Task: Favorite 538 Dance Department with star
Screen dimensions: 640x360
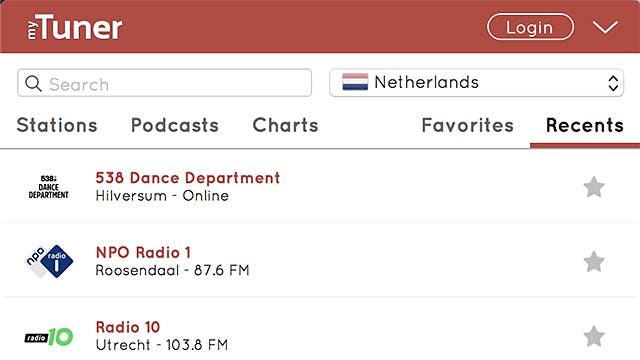Action: tap(594, 187)
